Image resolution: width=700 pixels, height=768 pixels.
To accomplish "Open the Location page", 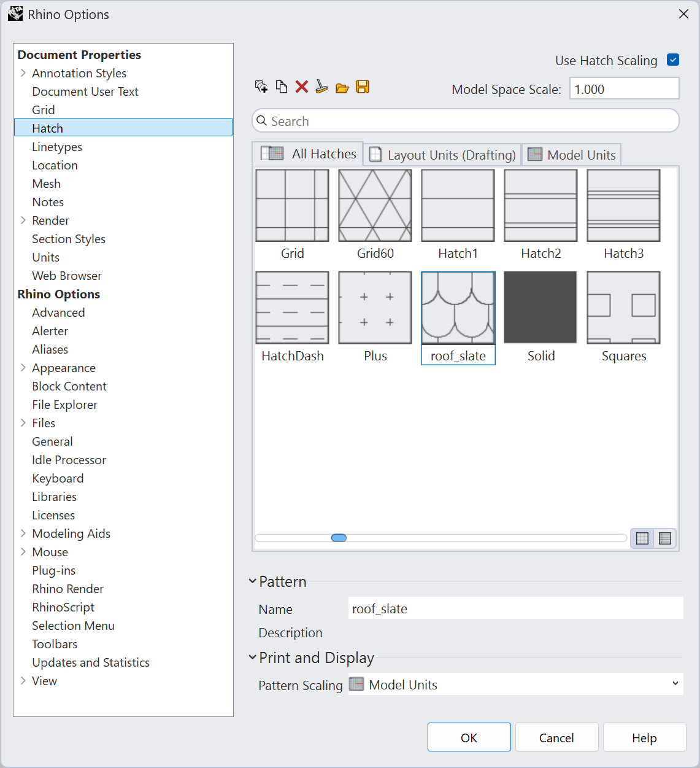I will 55,165.
